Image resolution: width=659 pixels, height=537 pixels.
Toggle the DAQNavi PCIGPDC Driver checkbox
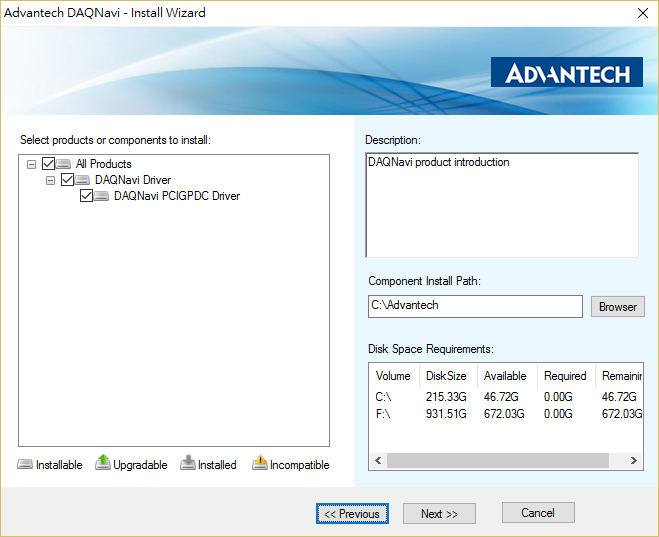click(86, 195)
